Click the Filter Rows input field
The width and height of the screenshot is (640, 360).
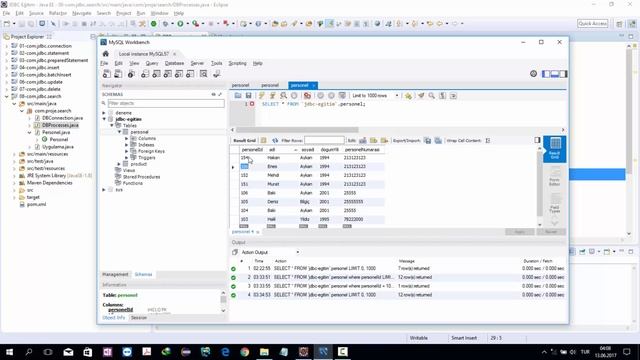tap(324, 140)
